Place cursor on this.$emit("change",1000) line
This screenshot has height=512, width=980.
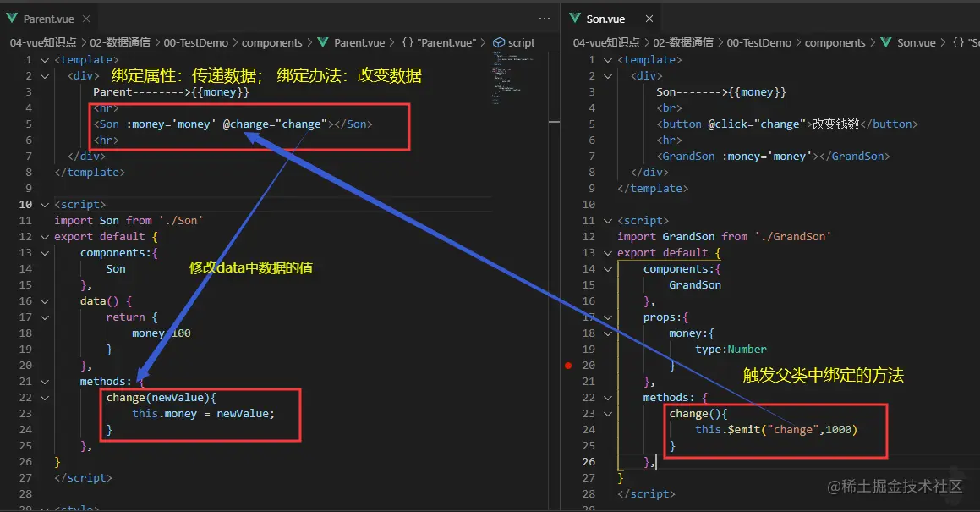(x=776, y=430)
